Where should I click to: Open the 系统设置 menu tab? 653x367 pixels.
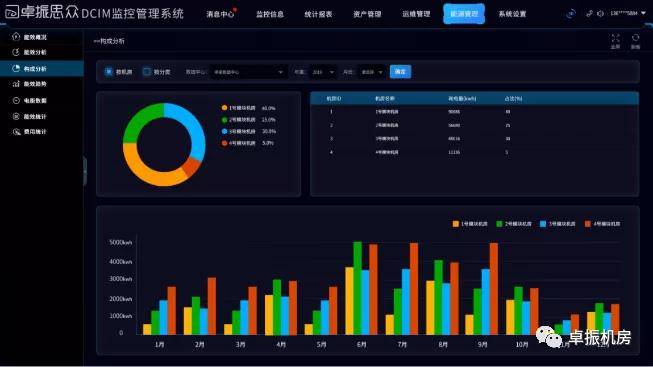coord(512,14)
